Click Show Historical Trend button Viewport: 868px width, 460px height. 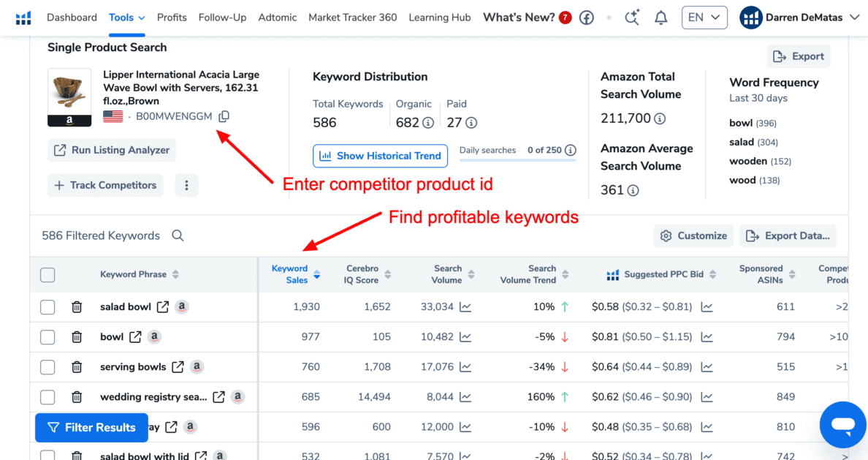[381, 156]
